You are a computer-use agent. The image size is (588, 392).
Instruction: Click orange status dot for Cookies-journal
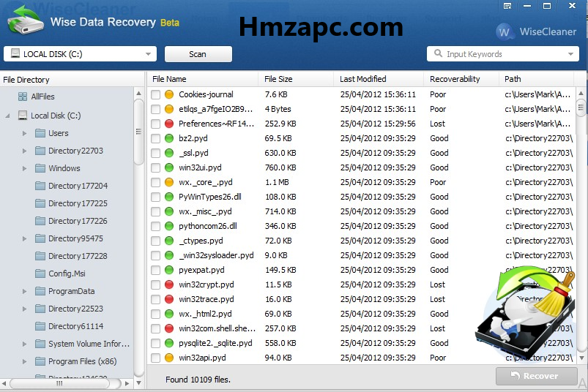point(169,94)
